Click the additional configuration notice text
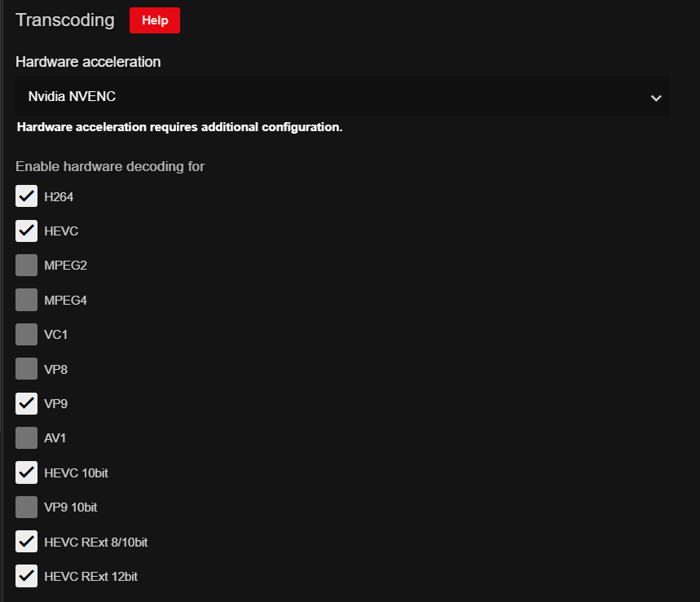700x602 pixels. tap(179, 127)
